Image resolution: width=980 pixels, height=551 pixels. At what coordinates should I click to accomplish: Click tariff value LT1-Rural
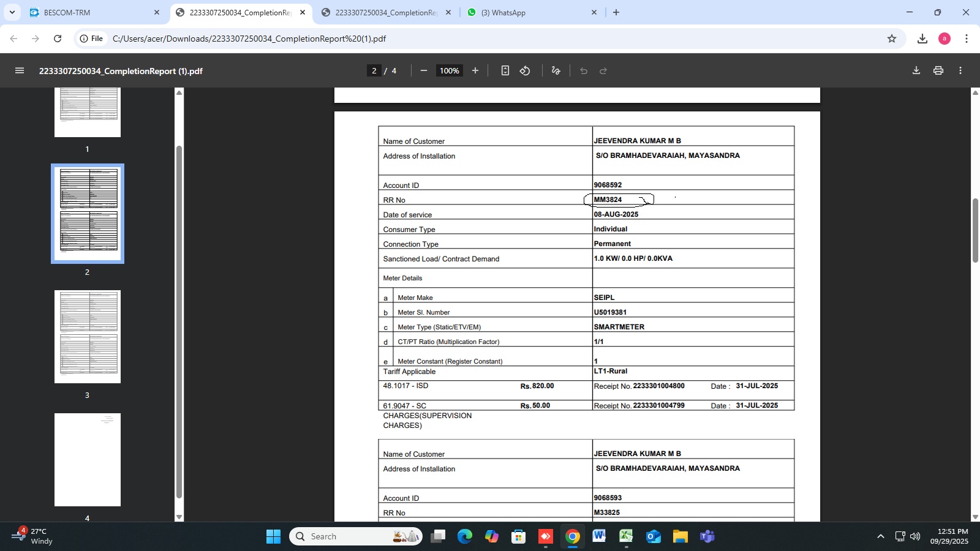click(611, 371)
